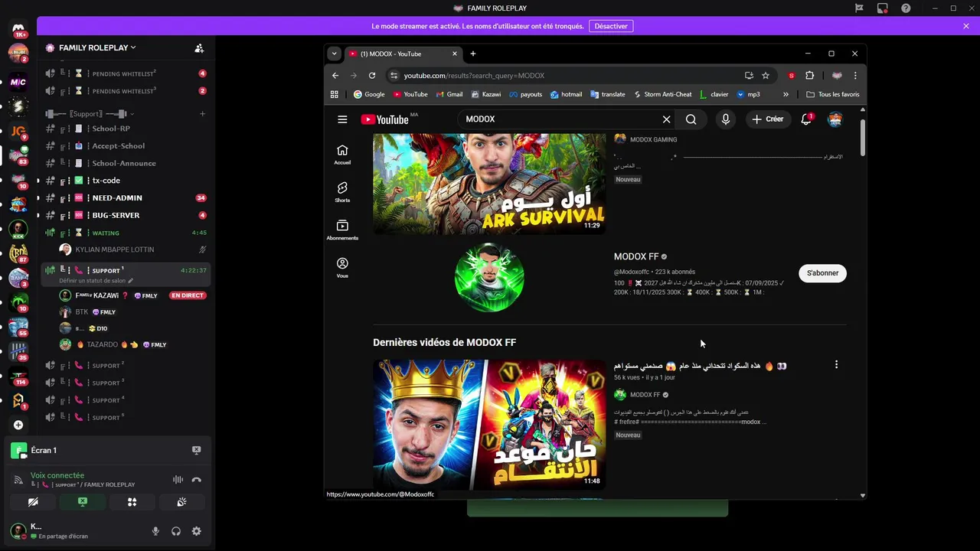Désactiver streamer mode in banner
Viewport: 980px width, 551px height.
611,26
